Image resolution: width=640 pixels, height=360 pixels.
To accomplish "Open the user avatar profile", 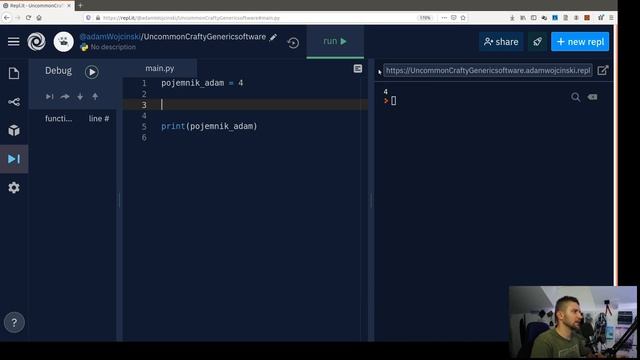I will coord(64,42).
